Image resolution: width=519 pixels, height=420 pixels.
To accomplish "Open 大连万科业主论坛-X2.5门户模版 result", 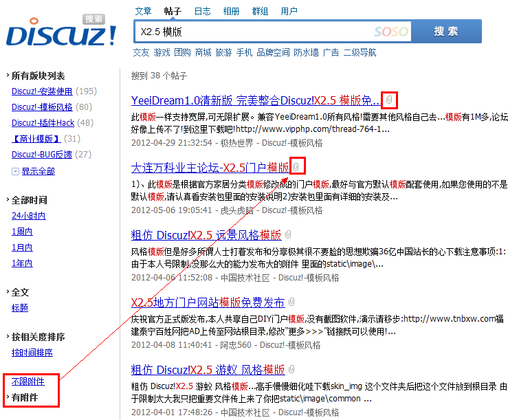I will [x=210, y=168].
